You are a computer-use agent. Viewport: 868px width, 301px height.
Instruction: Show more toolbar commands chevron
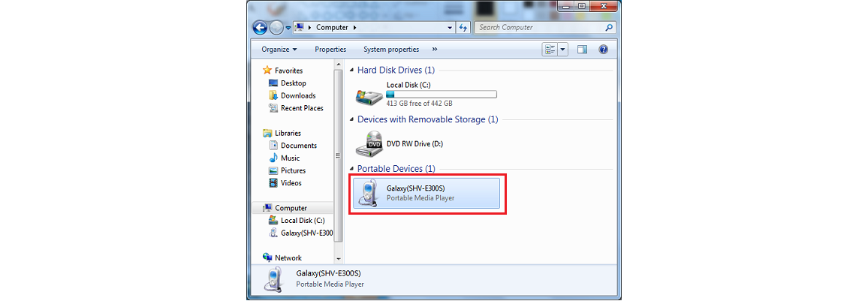435,50
